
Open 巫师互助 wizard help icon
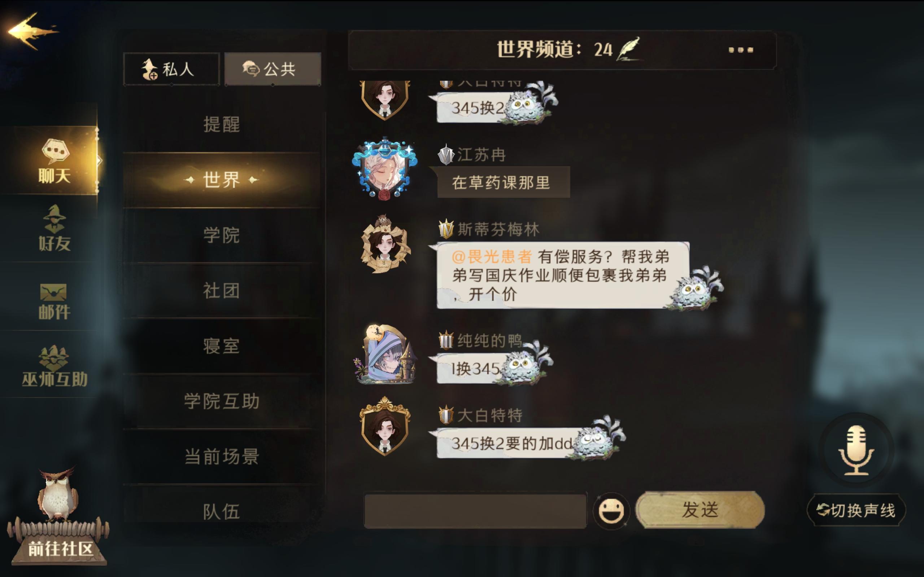pyautogui.click(x=54, y=366)
